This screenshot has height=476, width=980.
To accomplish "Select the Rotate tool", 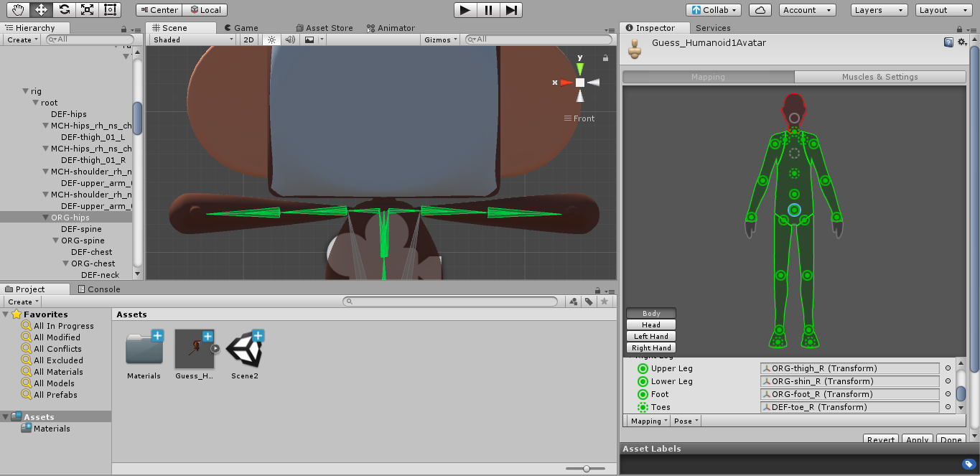I will (x=64, y=9).
